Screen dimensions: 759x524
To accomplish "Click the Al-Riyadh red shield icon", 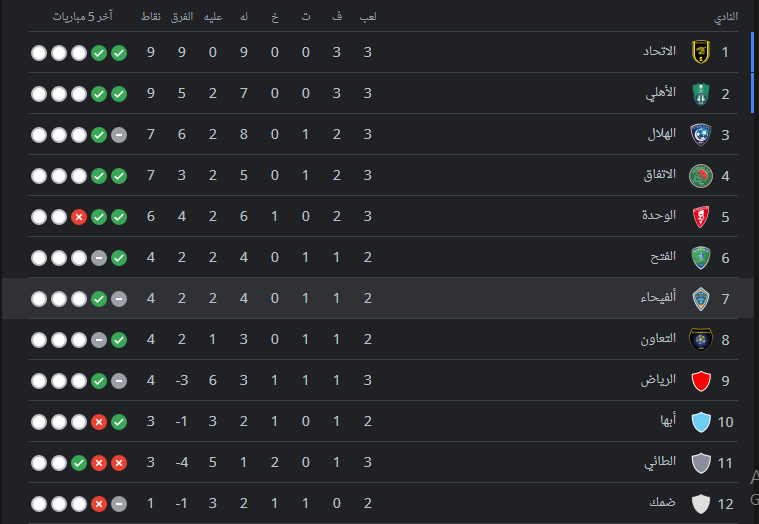I will click(700, 380).
